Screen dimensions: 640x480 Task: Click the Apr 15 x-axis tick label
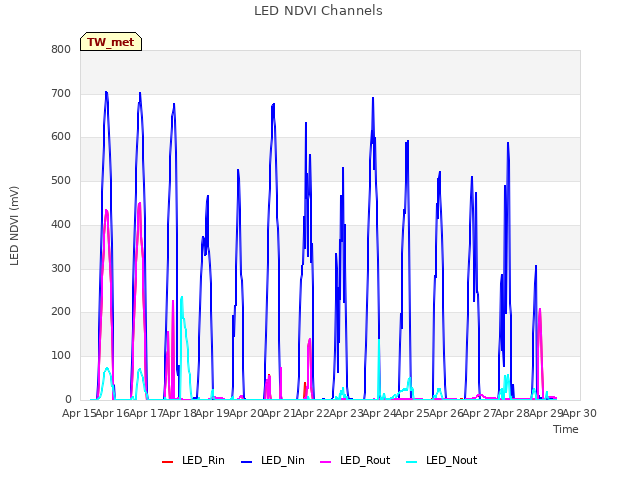[79, 413]
